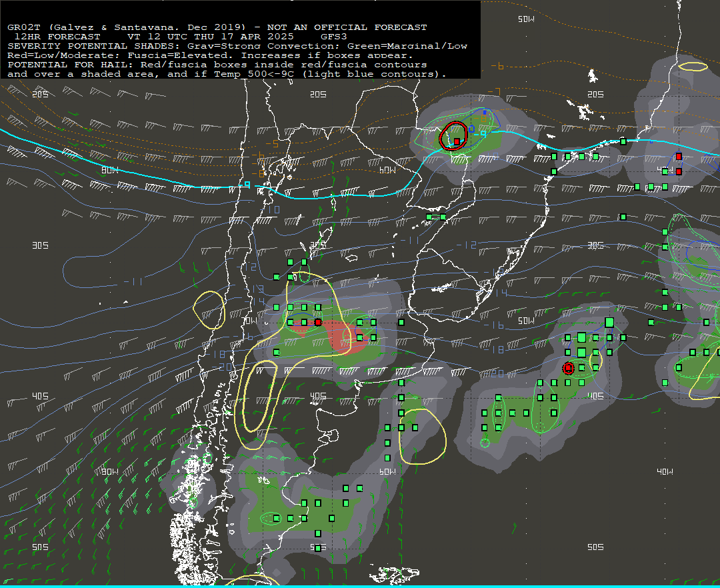Screen dimensions: 720x588
Task: Click the "SEVERITY POTENTIAL SHADES" legend line
Action: pyautogui.click(x=237, y=46)
